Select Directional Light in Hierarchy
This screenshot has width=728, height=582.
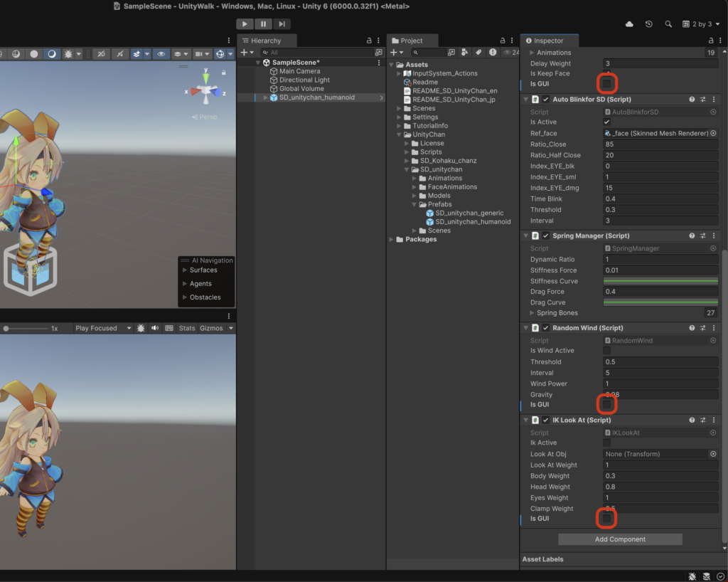pos(304,80)
